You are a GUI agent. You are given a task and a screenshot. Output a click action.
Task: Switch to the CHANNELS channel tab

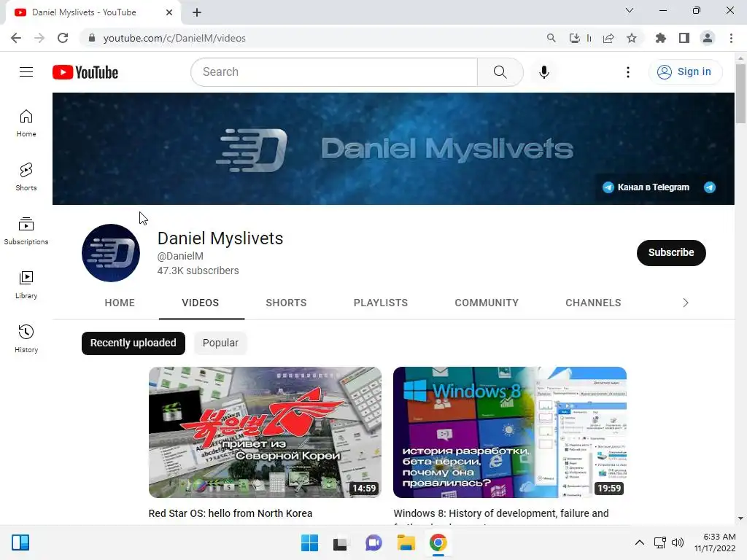[593, 303]
